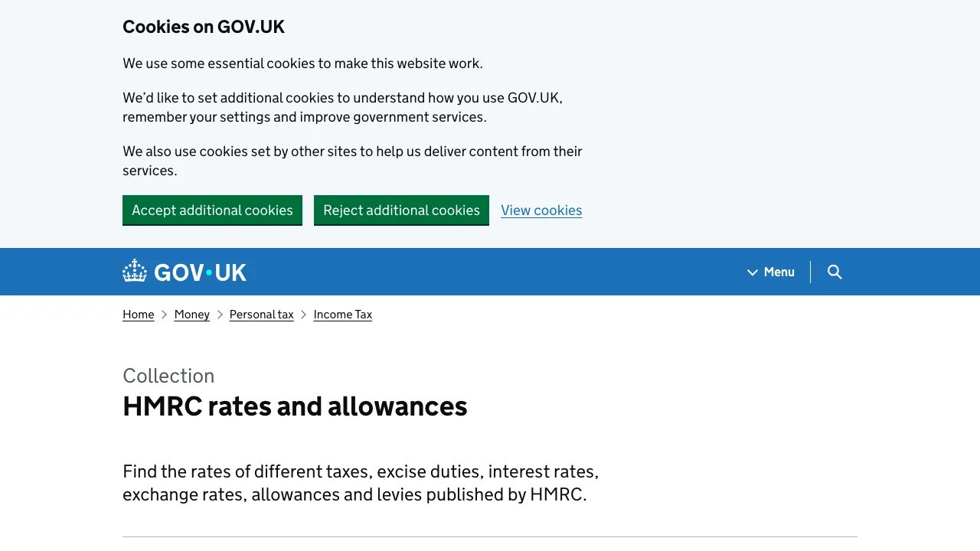Click the paragraph describing HMRC rates and levies
980x551 pixels.
coord(360,483)
